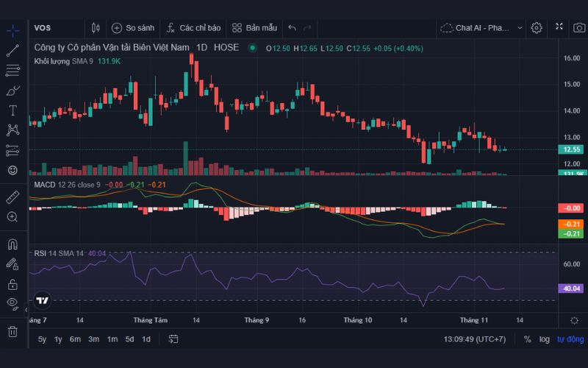Open the candlestick chart type selector

pos(95,28)
